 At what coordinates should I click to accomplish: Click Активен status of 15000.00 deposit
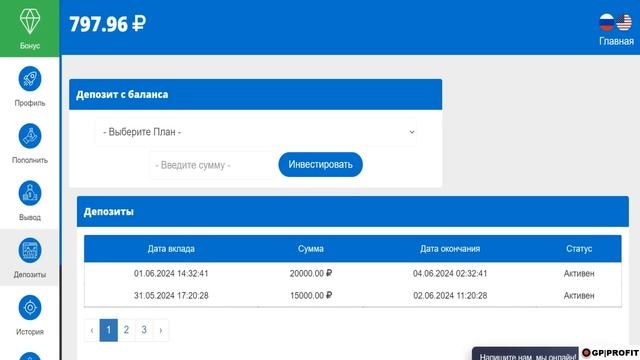[579, 296]
